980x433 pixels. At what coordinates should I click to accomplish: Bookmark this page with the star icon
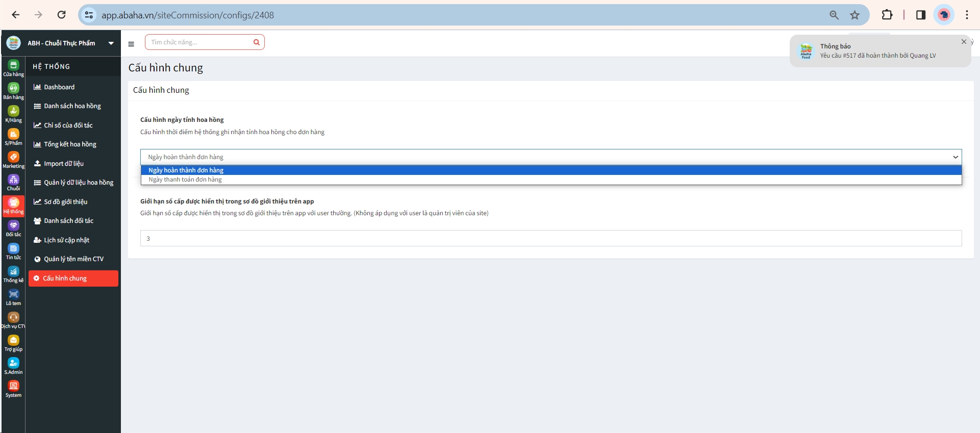tap(855, 15)
